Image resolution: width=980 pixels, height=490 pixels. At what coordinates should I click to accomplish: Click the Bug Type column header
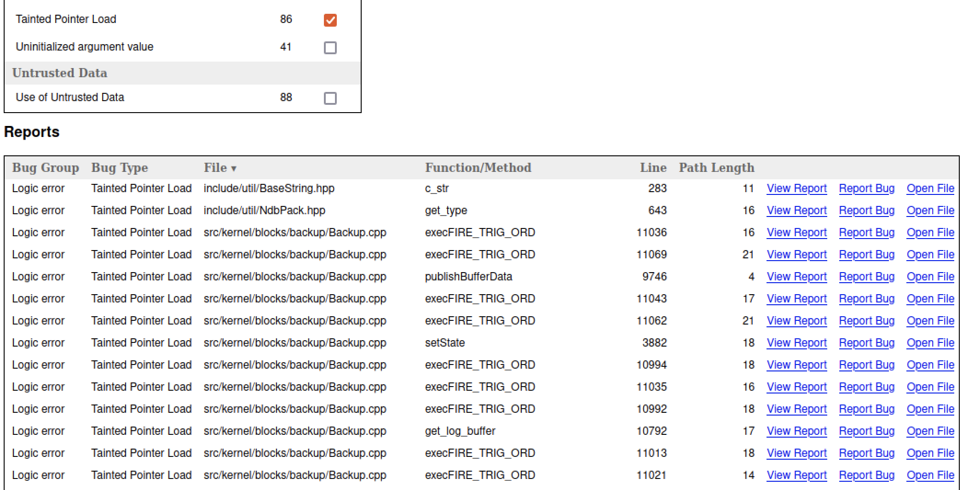click(120, 168)
